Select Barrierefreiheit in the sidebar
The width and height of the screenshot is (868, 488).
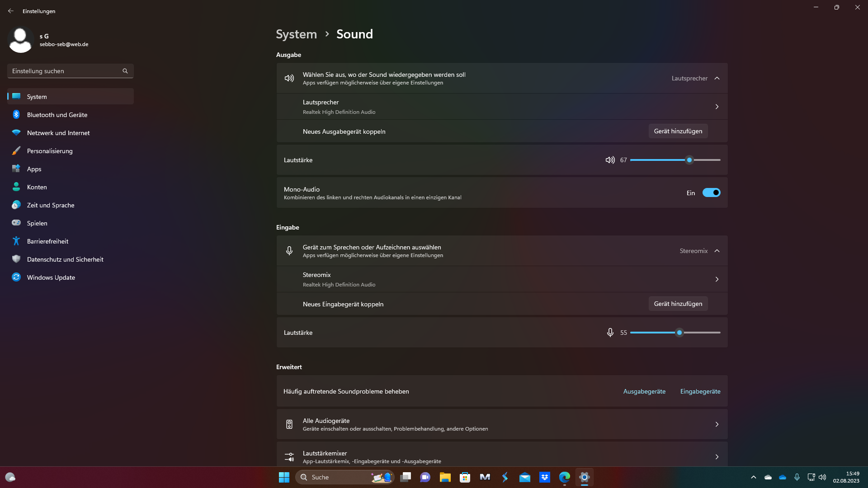click(47, 241)
